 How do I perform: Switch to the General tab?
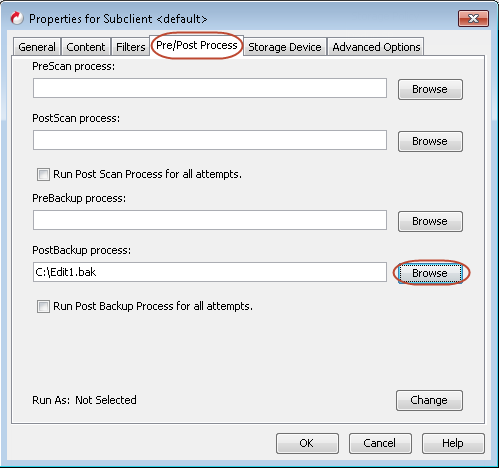(x=37, y=47)
